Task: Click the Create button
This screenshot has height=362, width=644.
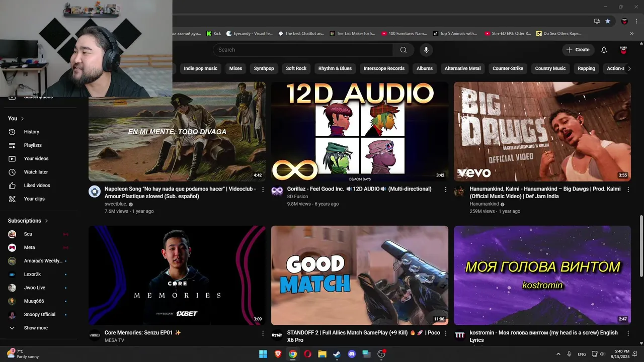Action: pyautogui.click(x=578, y=50)
